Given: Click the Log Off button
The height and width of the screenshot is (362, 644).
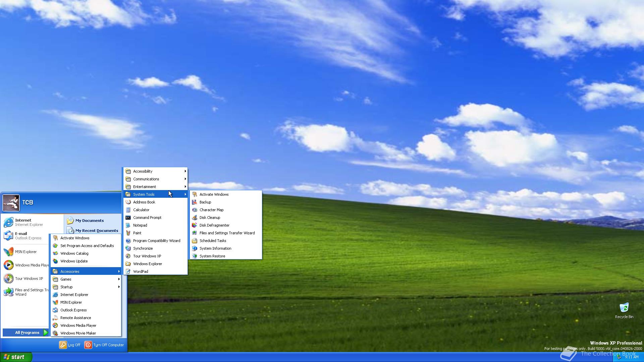Looking at the screenshot, I should point(70,345).
